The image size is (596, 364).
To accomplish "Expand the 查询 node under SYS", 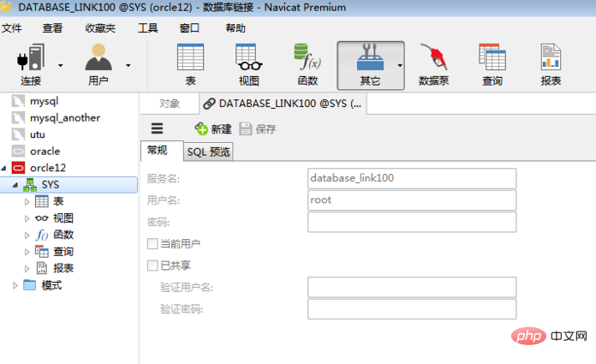I will (x=27, y=252).
